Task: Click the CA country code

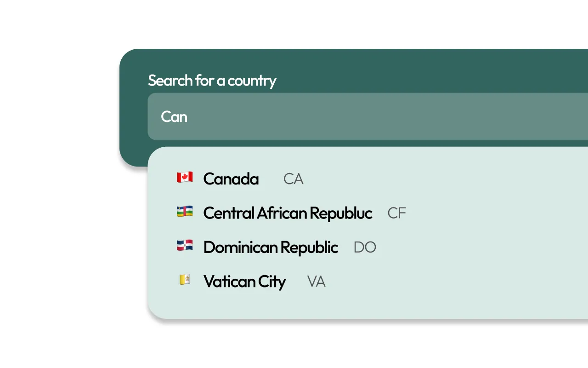Action: tap(293, 179)
